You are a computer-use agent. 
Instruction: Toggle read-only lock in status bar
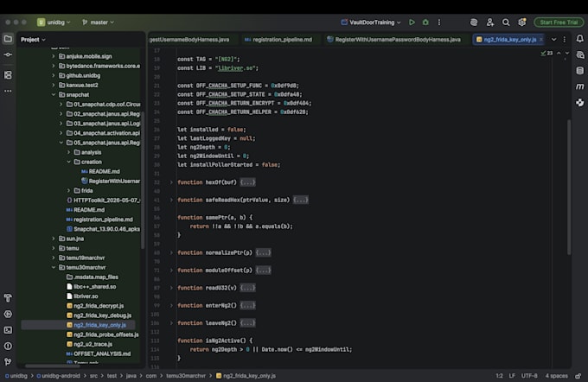coord(578,376)
